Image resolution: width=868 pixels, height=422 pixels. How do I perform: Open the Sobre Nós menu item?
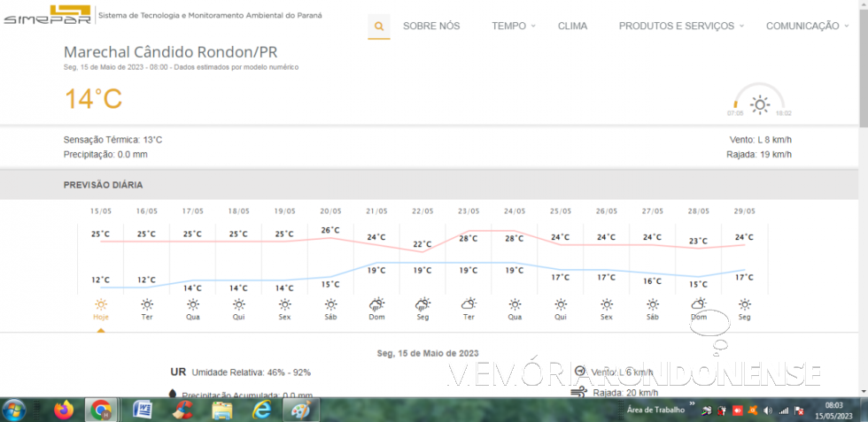click(x=431, y=27)
